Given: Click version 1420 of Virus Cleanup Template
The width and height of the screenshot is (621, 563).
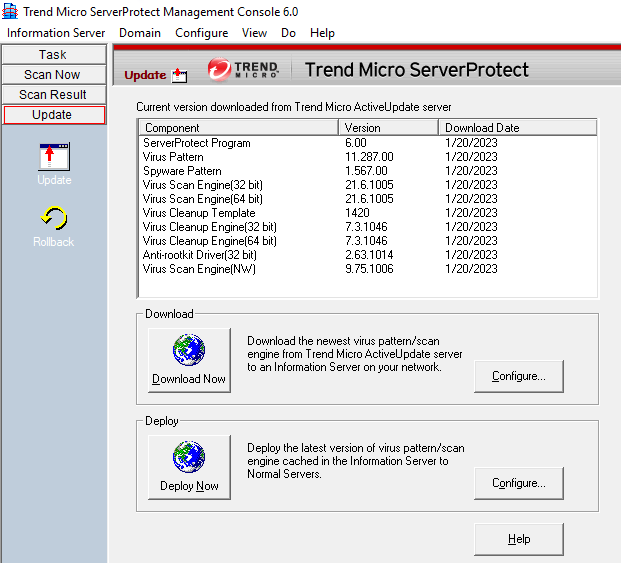Looking at the screenshot, I should 357,213.
